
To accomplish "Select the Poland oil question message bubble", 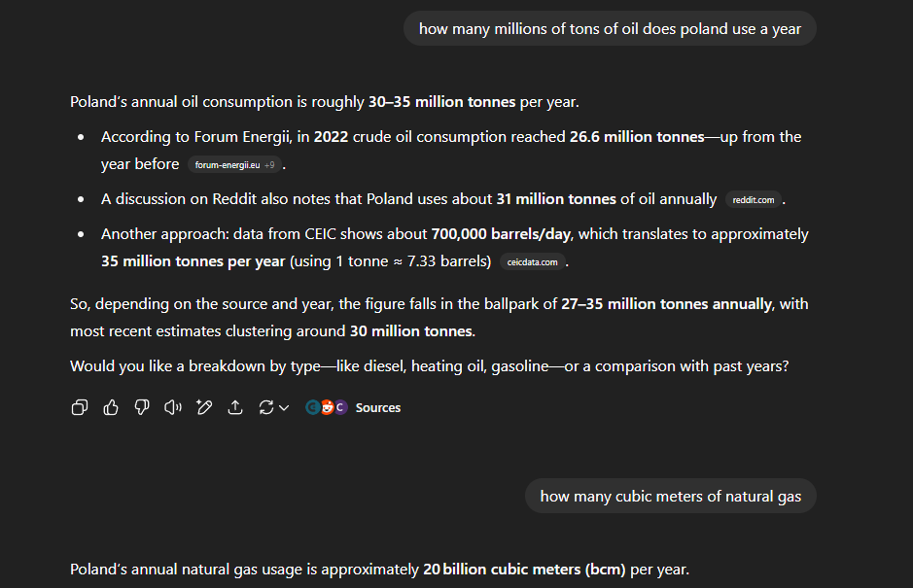I will [x=610, y=28].
